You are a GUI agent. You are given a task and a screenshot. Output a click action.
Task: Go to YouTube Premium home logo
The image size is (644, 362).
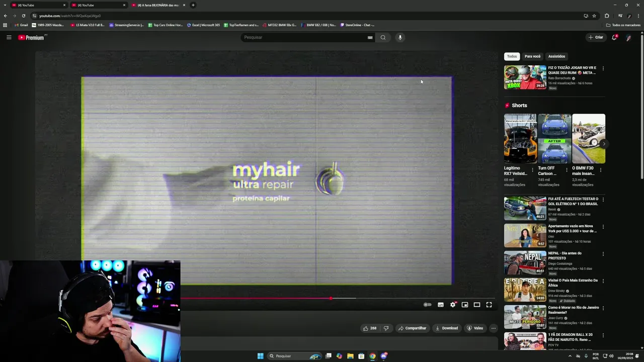(x=32, y=38)
